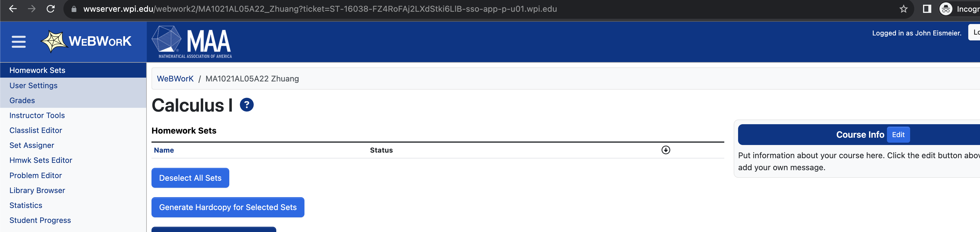Open the Grades page
This screenshot has height=232, width=980.
pyautogui.click(x=22, y=100)
